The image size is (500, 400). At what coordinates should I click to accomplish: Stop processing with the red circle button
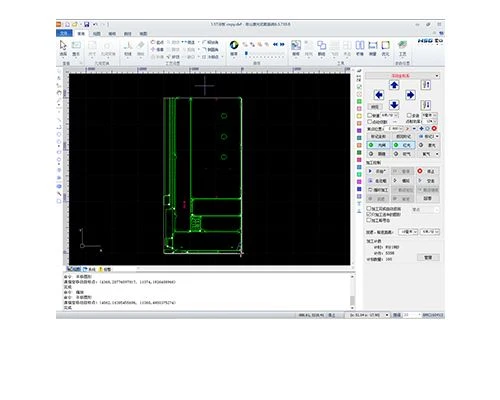[x=428, y=171]
